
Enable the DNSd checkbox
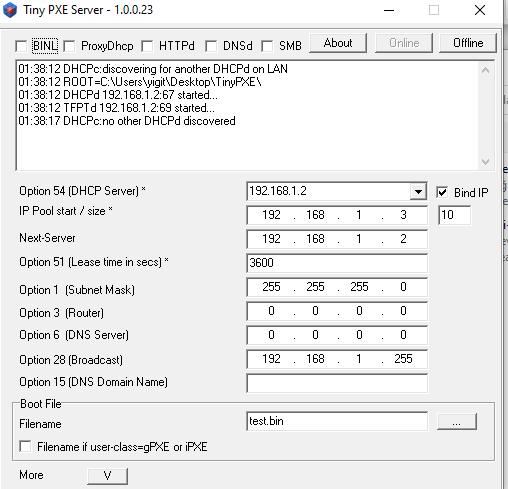pyautogui.click(x=211, y=46)
